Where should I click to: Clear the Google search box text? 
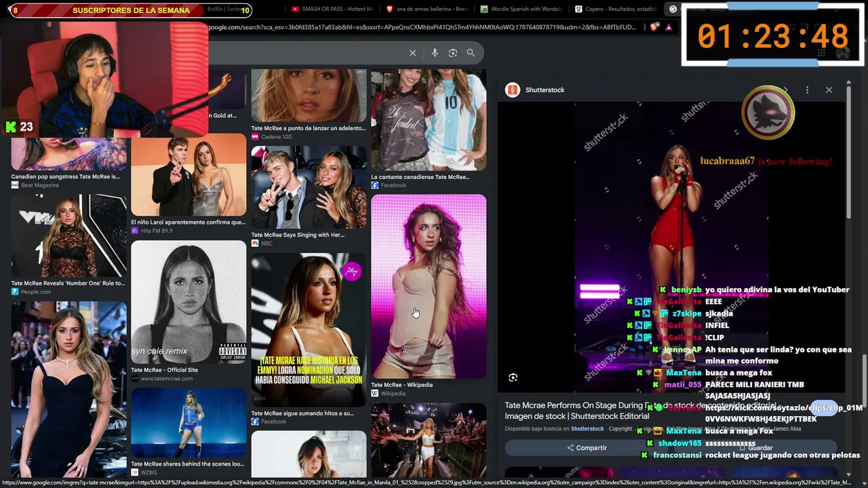click(x=412, y=53)
